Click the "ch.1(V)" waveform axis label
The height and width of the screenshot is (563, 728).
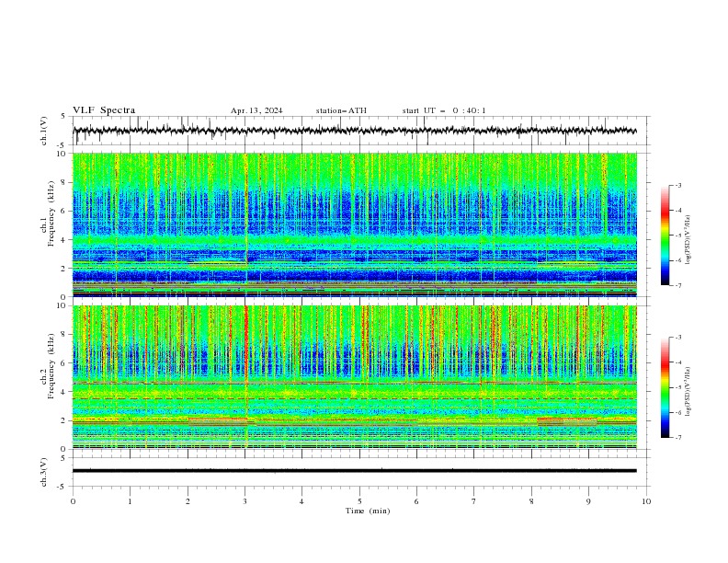(44, 131)
